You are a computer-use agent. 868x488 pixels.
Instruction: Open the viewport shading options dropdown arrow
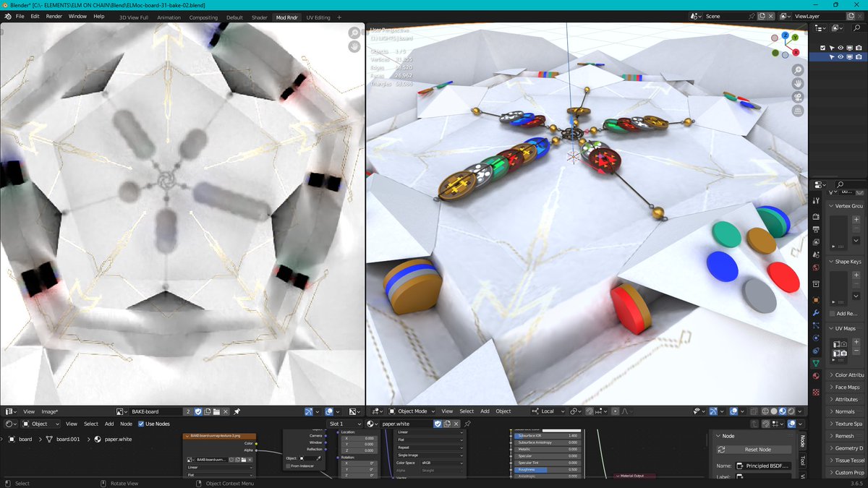pyautogui.click(x=800, y=411)
